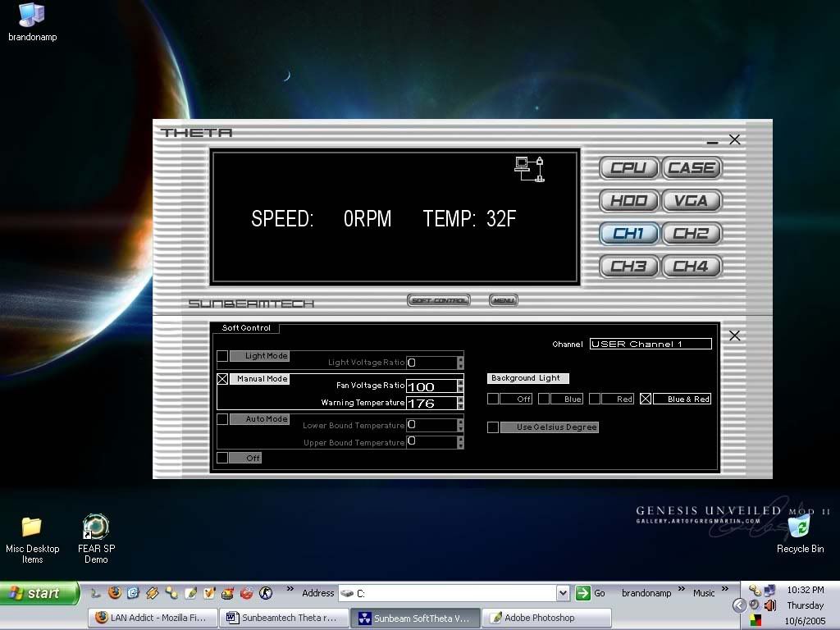This screenshot has height=630, width=840.
Task: Close the Soft Control panel
Action: [734, 336]
